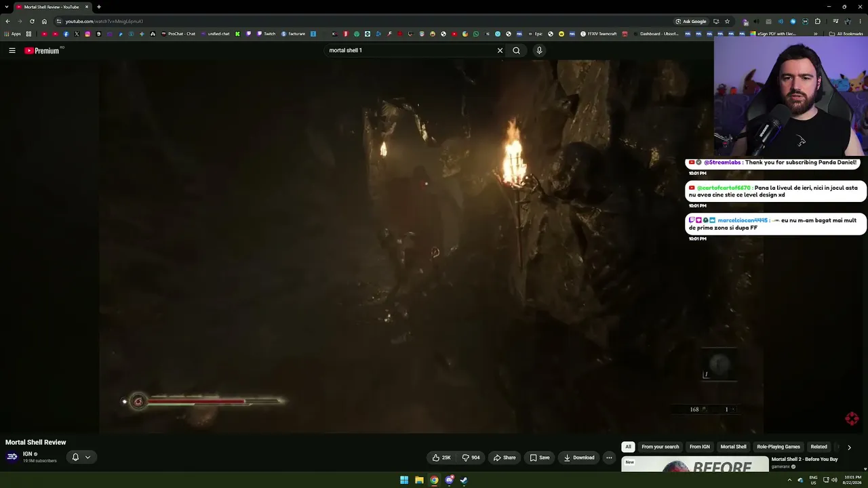The image size is (868, 488).
Task: Open the IGN channel name link
Action: click(28, 454)
